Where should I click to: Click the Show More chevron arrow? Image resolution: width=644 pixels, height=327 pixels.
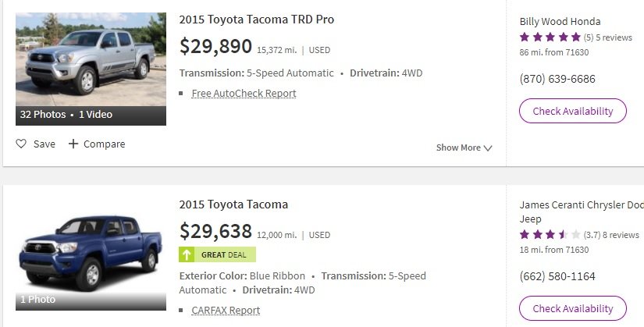point(488,148)
